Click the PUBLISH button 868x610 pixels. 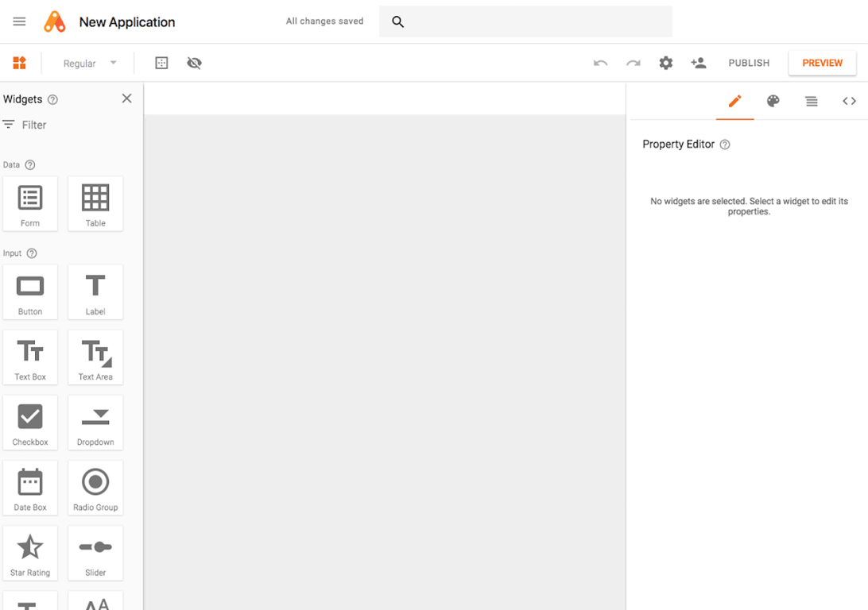click(749, 63)
